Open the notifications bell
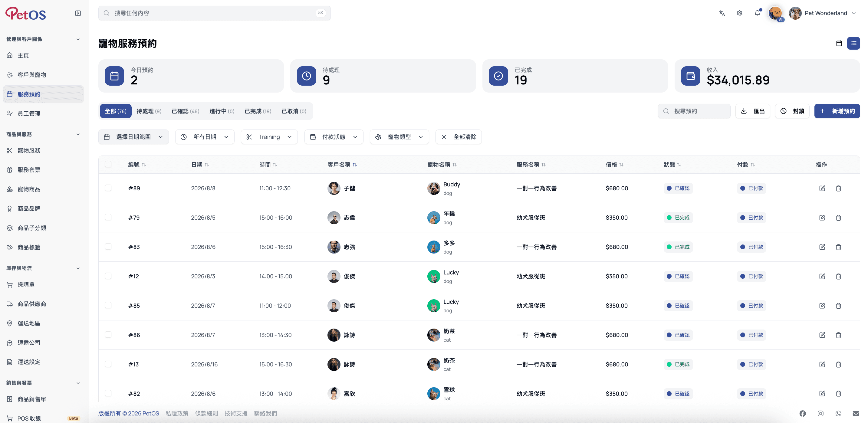The height and width of the screenshot is (423, 868). pos(758,13)
